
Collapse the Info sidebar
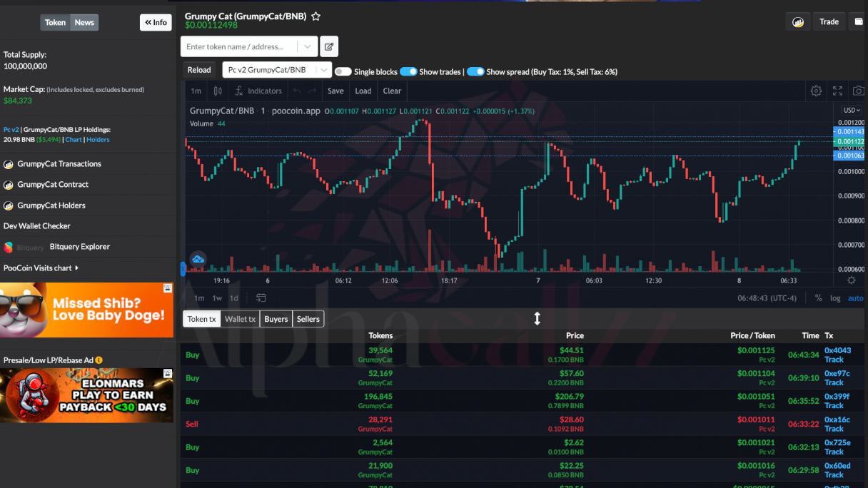click(156, 22)
